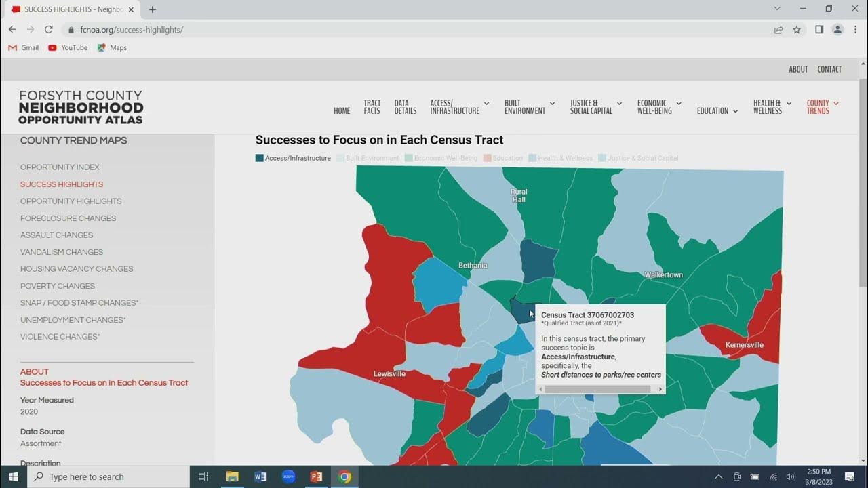Open the tab search chevron
Viewport: 868px width, 488px height.
(777, 9)
